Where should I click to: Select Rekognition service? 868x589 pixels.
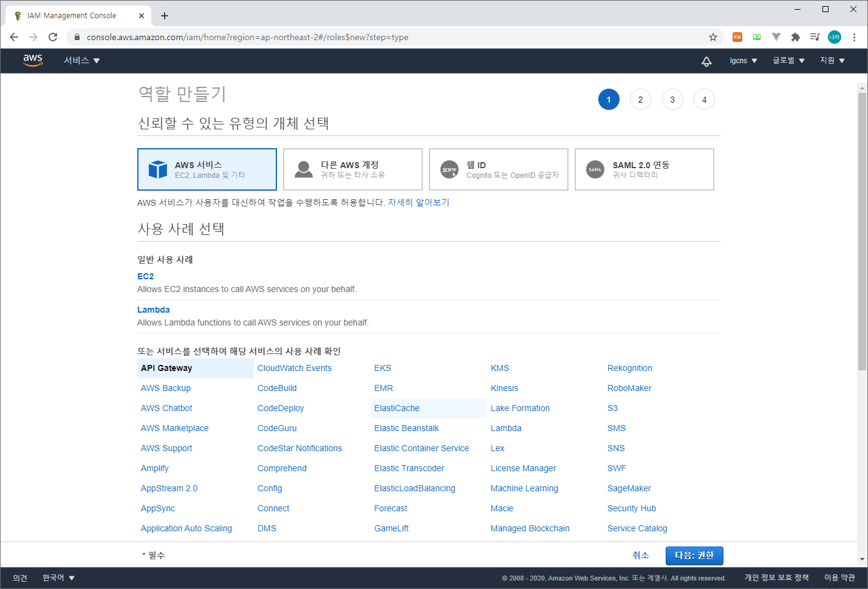click(x=630, y=368)
